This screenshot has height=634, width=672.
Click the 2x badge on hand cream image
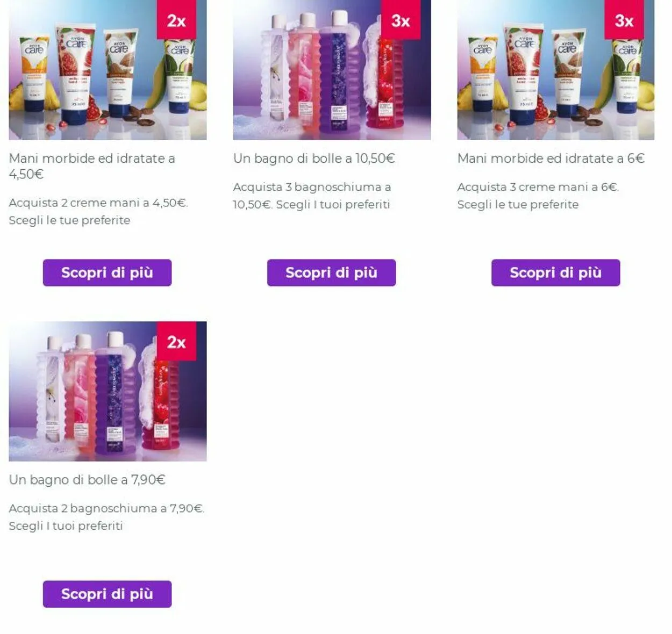click(176, 20)
